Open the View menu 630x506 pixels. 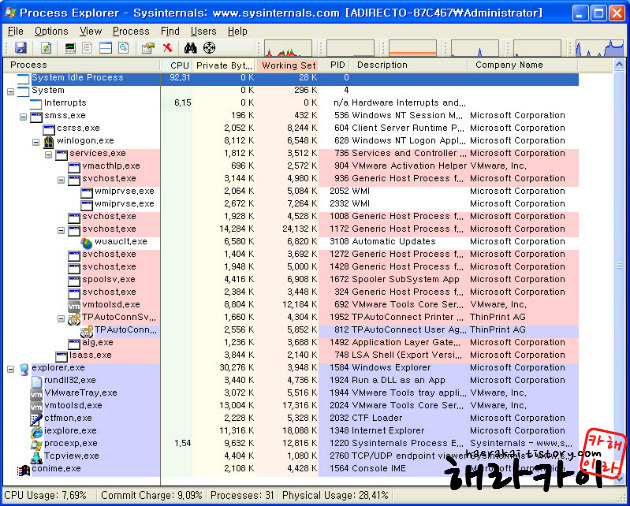coord(90,31)
